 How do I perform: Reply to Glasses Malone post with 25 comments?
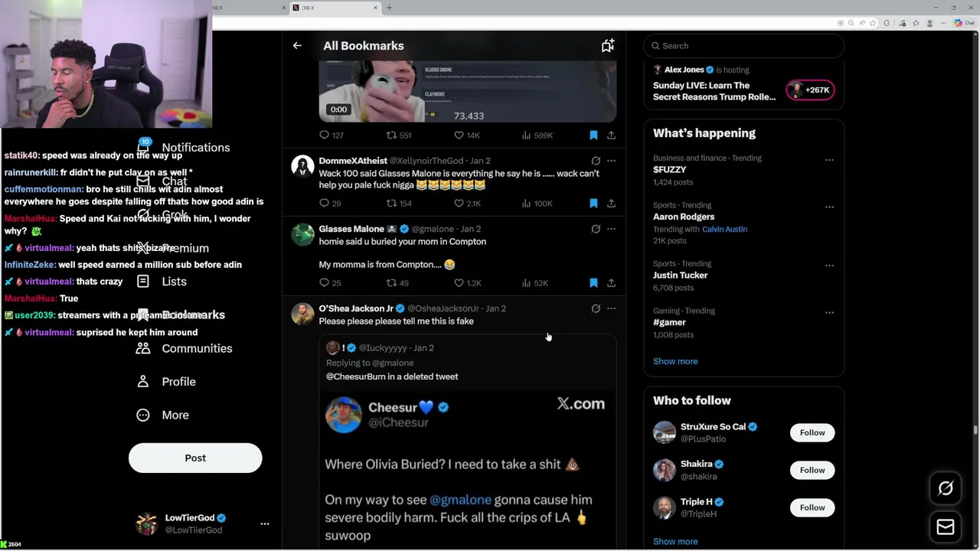(331, 283)
